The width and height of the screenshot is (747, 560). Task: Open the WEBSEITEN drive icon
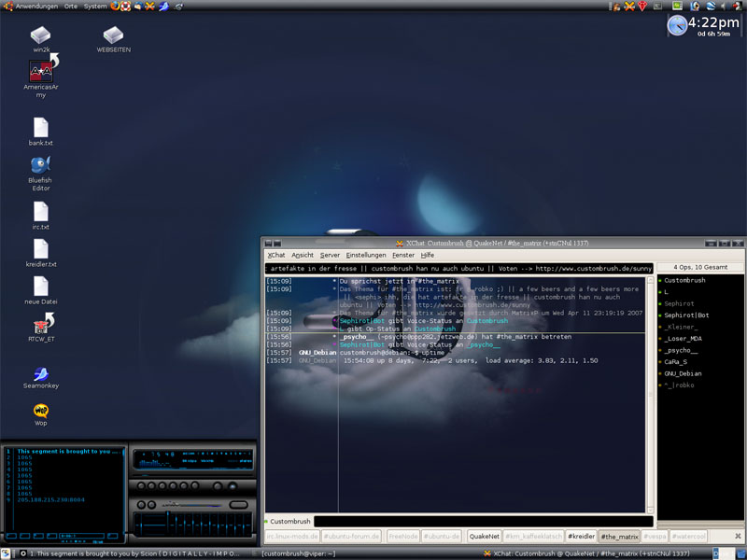(x=113, y=36)
